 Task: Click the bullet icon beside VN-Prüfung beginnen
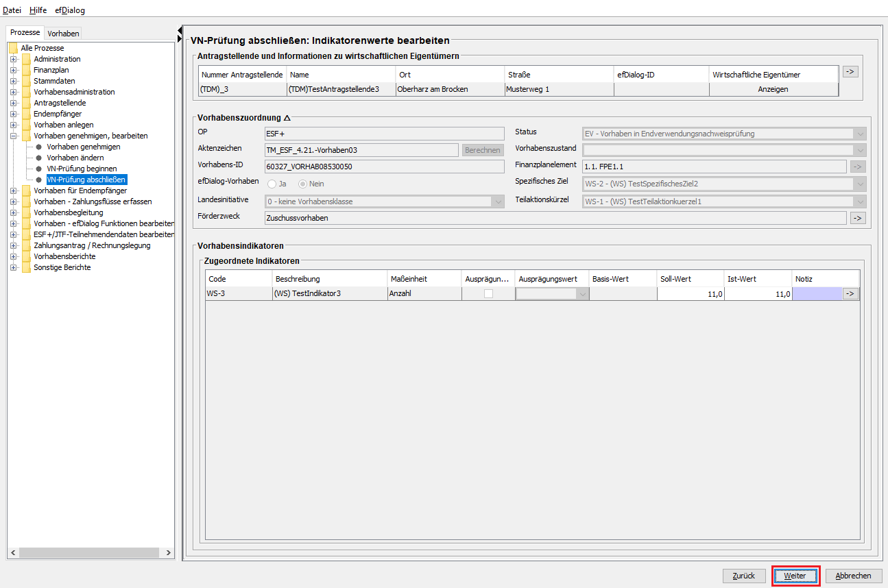39,169
